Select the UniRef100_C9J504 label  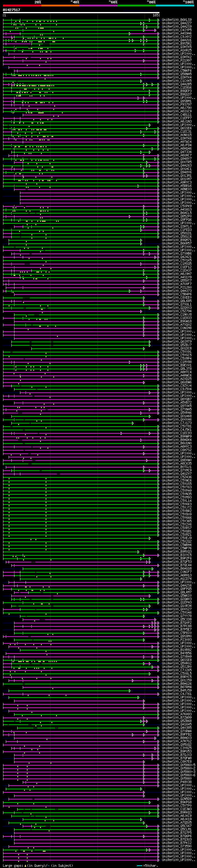click(177, 389)
